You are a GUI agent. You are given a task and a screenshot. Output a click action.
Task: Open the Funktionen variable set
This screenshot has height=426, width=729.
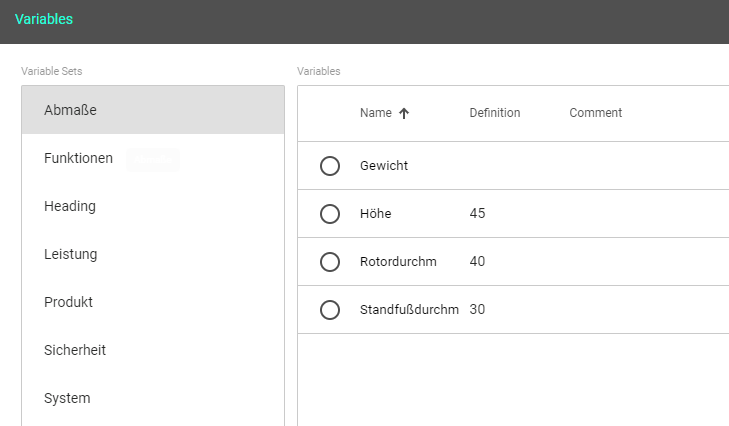coord(78,158)
